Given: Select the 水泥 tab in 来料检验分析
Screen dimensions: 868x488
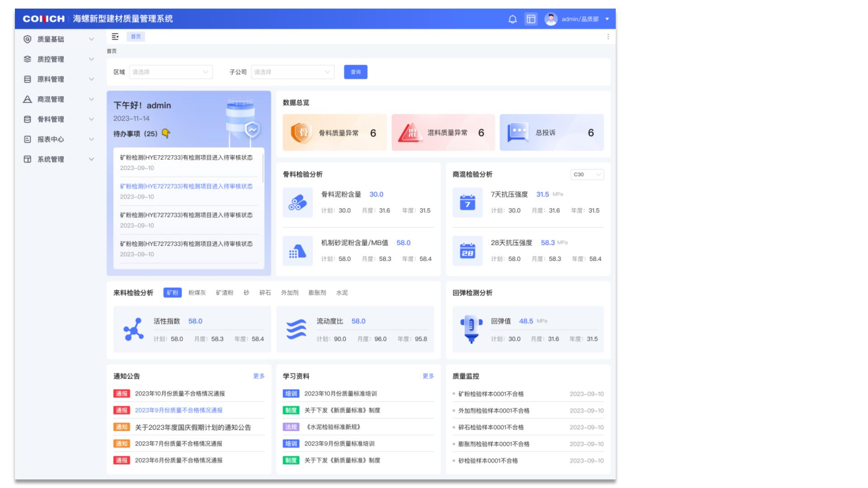Looking at the screenshot, I should (342, 293).
